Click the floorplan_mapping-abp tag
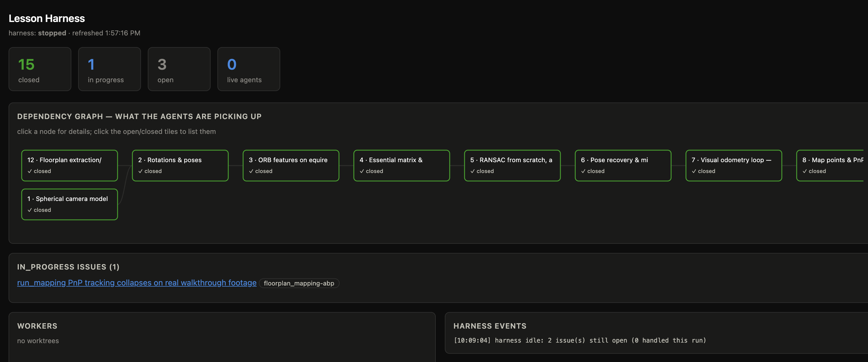 (x=299, y=283)
